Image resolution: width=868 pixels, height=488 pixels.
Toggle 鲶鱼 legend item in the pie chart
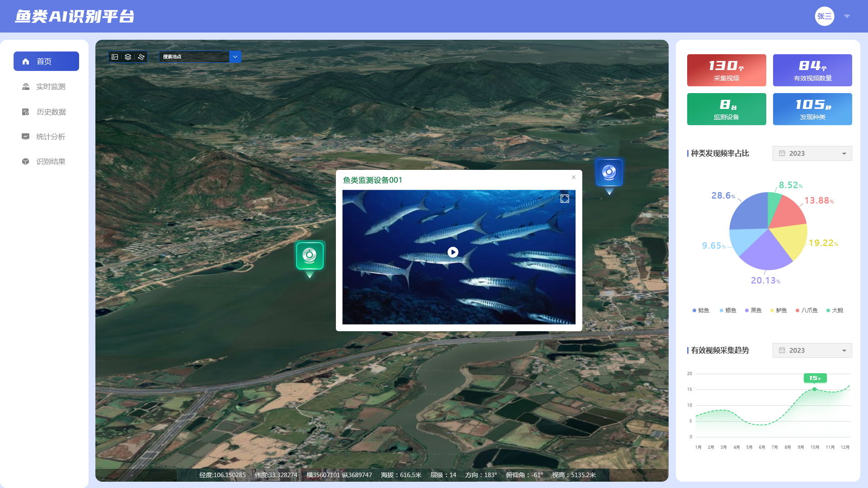[701, 310]
